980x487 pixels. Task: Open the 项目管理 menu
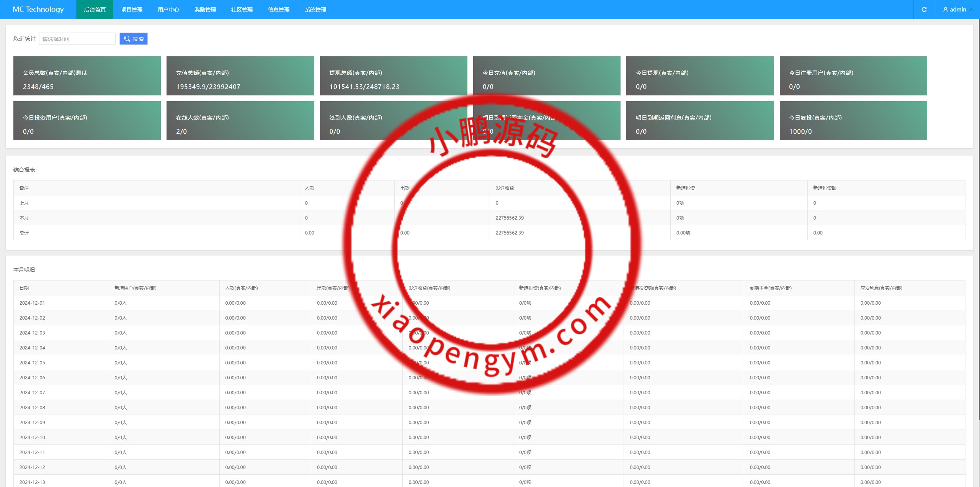(x=131, y=10)
